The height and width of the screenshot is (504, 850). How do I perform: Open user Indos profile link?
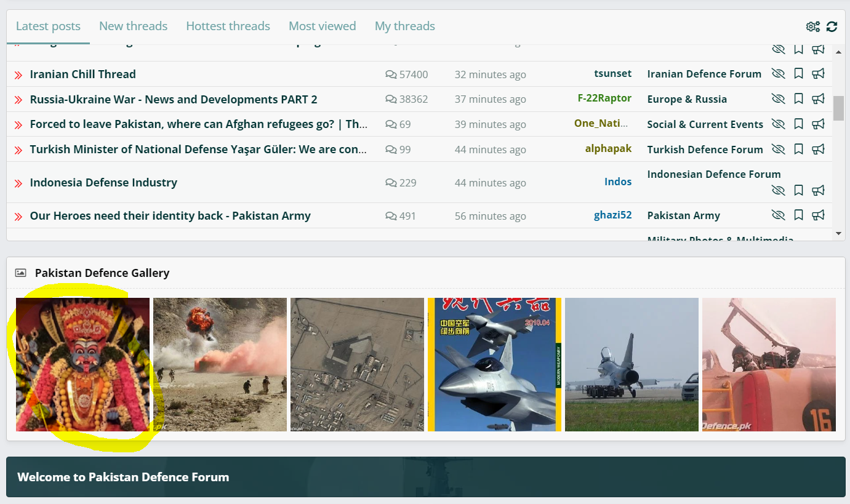pos(618,182)
